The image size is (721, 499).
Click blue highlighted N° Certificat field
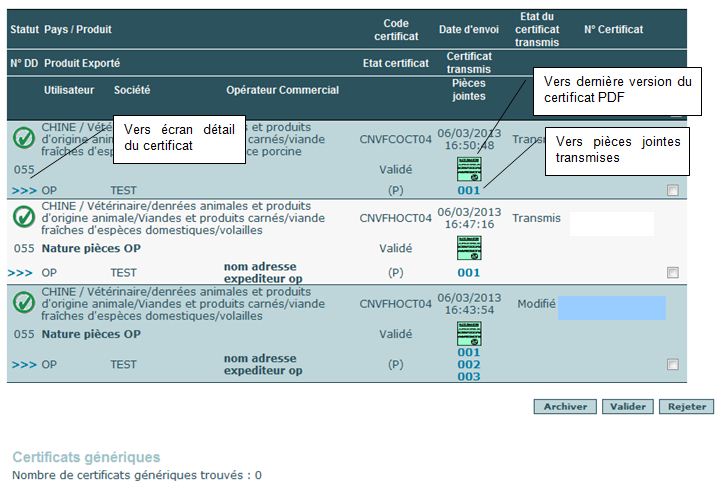(612, 308)
